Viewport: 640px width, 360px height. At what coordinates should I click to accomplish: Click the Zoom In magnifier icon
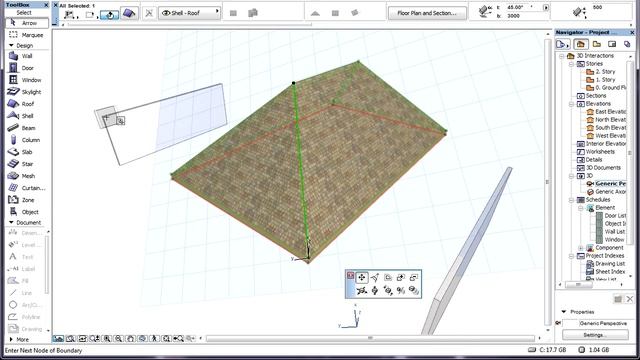[107, 338]
